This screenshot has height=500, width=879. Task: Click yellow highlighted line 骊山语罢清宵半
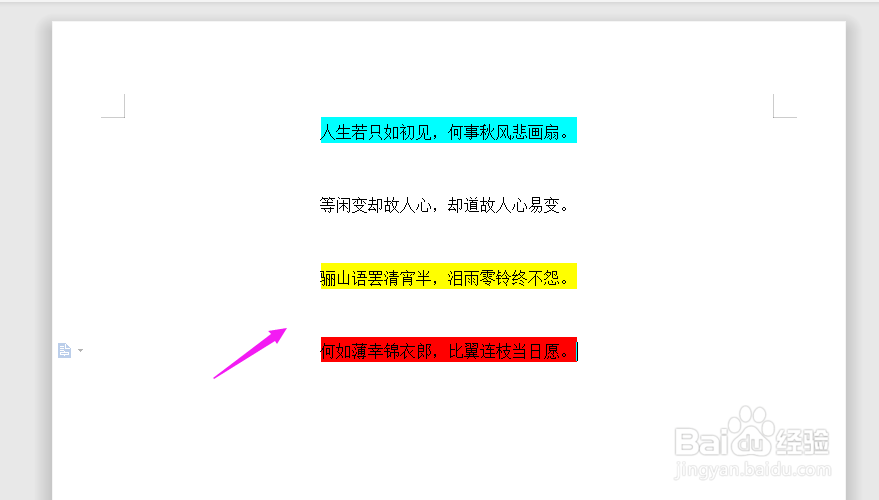pos(448,276)
